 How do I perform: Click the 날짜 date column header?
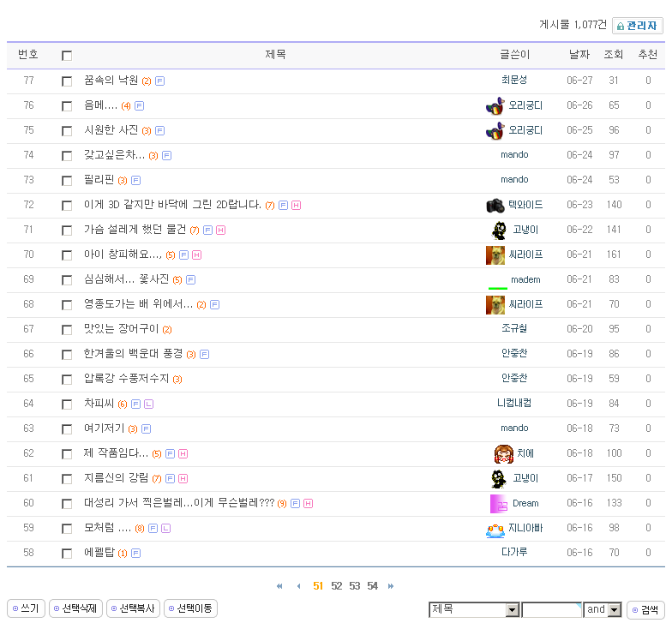(579, 55)
